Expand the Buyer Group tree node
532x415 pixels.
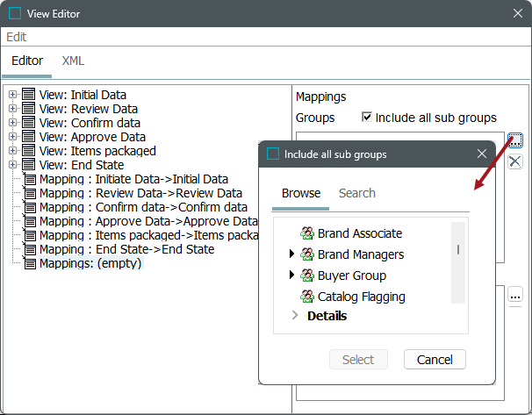tap(292, 275)
